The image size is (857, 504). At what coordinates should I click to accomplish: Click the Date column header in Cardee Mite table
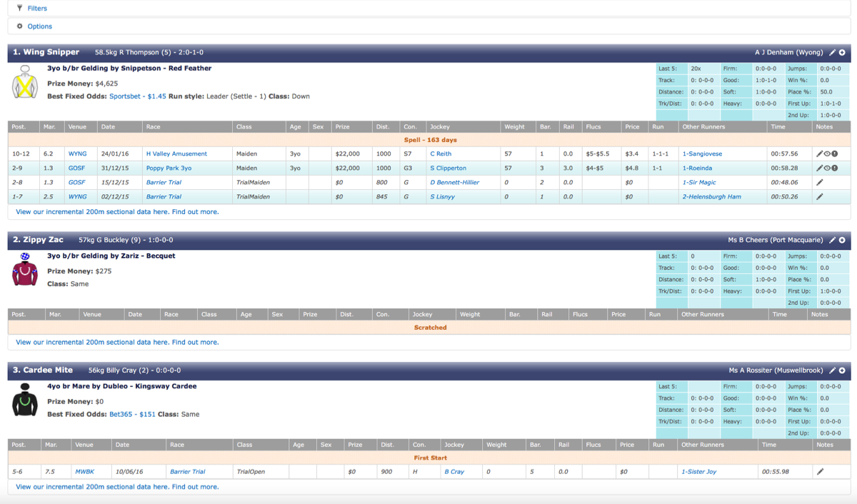click(x=123, y=445)
